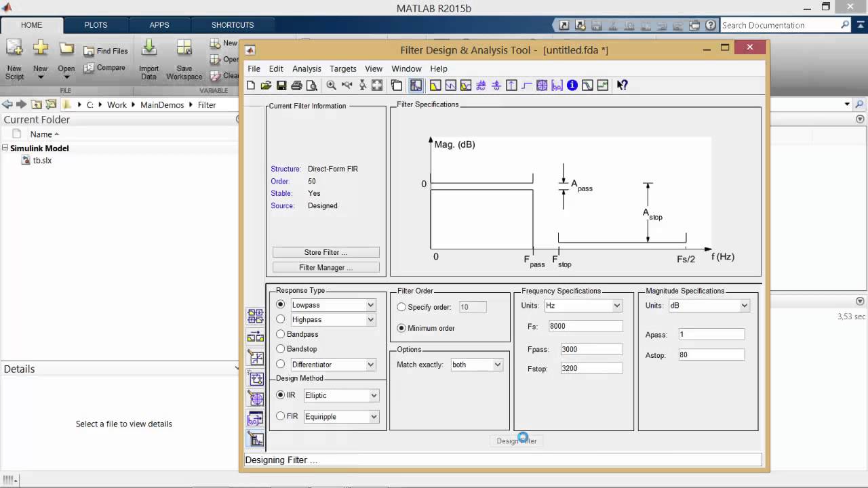Switch to the PLOTS tab
This screenshot has width=868, height=488.
pyautogui.click(x=96, y=25)
